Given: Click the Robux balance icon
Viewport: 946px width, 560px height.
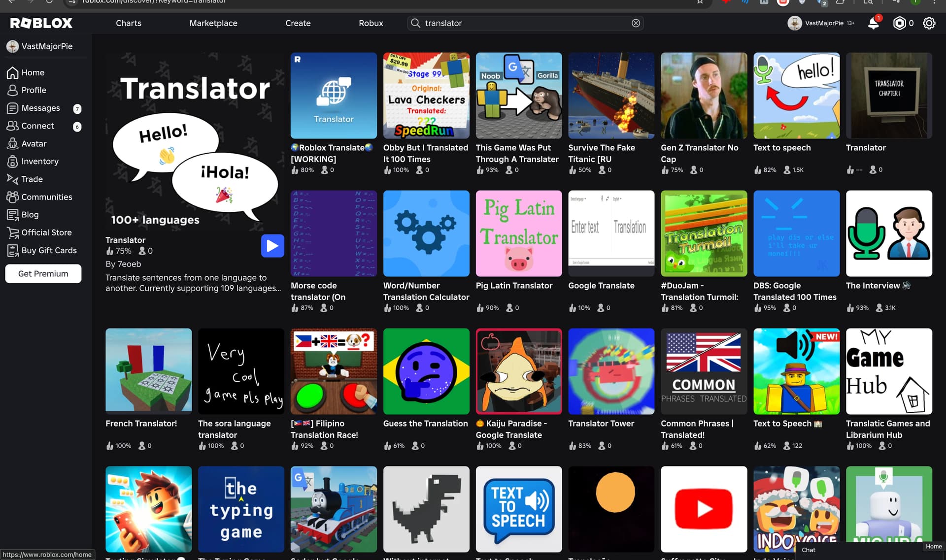Looking at the screenshot, I should click(x=899, y=23).
